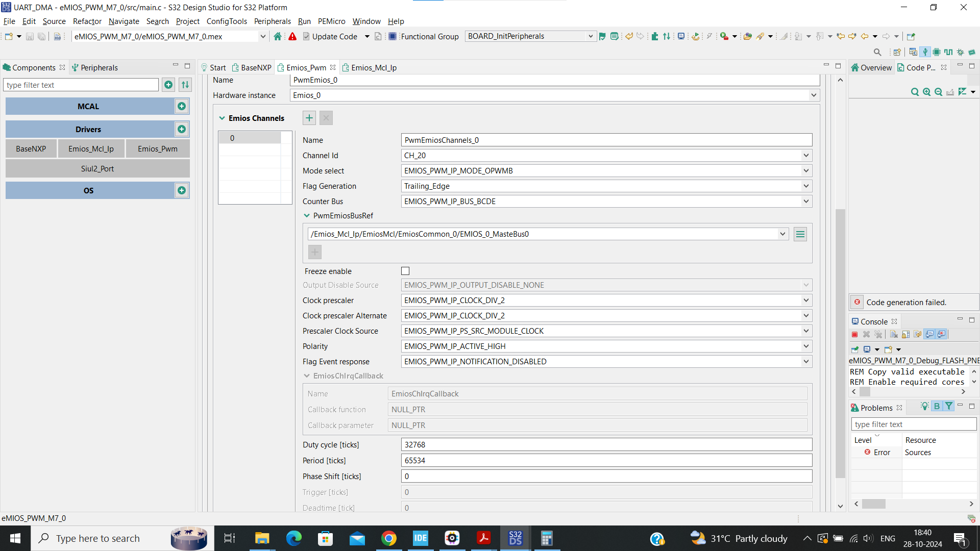
Task: Open the Channel Id dropdown
Action: point(805,155)
